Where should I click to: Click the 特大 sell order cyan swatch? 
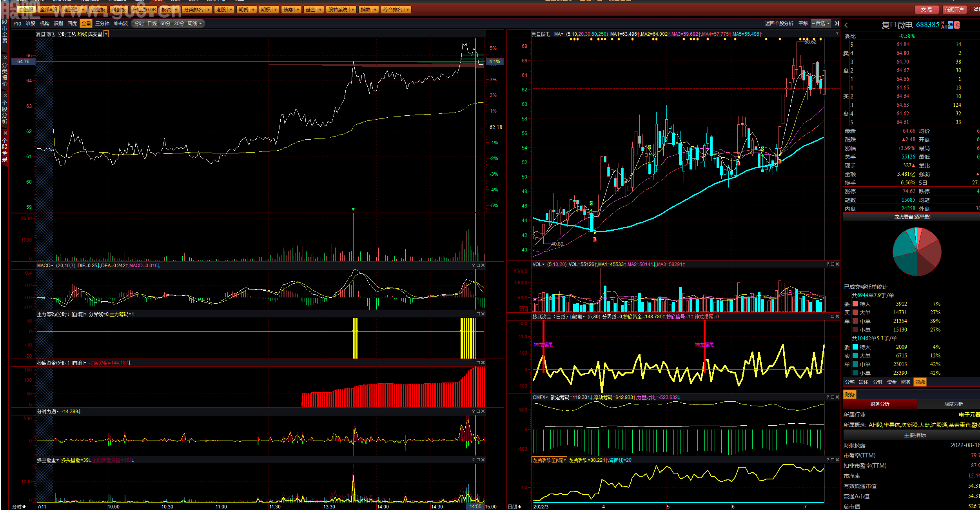(x=855, y=347)
